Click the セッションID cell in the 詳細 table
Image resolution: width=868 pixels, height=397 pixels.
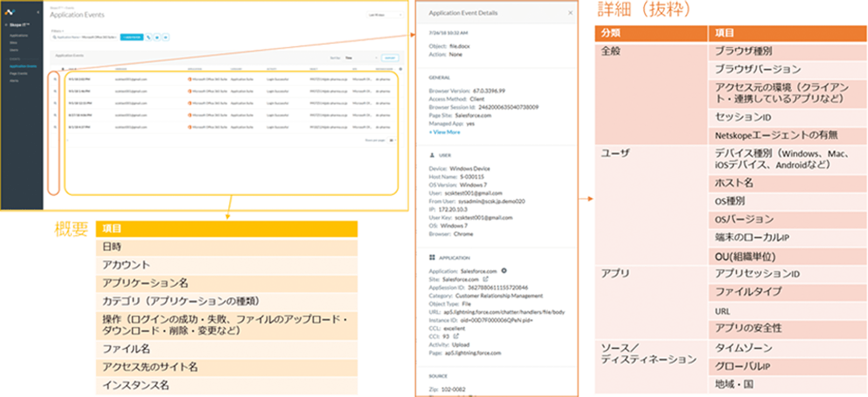click(x=787, y=117)
